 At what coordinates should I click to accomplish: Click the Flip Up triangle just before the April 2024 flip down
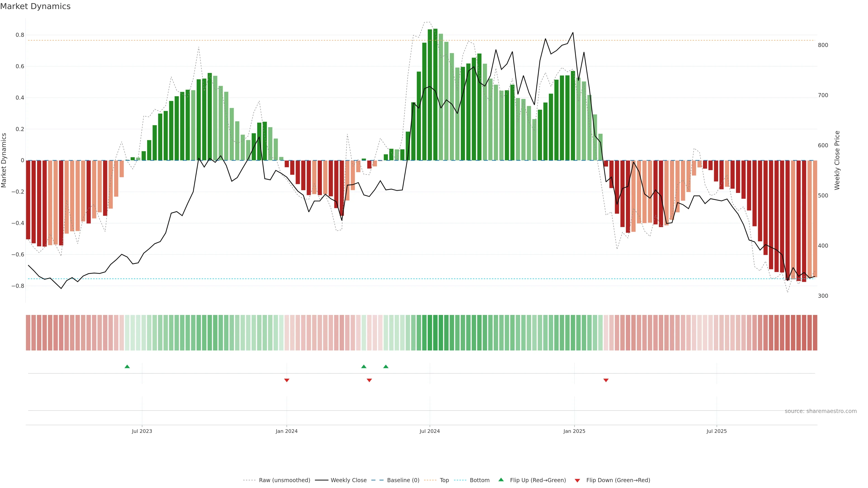pos(363,366)
